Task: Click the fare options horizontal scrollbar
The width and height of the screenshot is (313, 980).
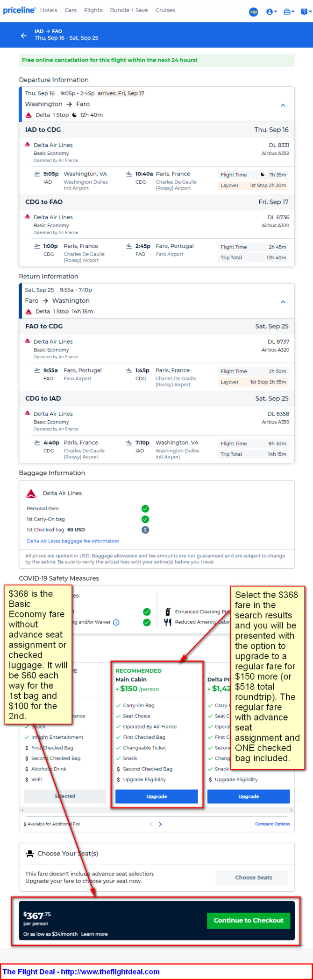Action: tap(156, 810)
